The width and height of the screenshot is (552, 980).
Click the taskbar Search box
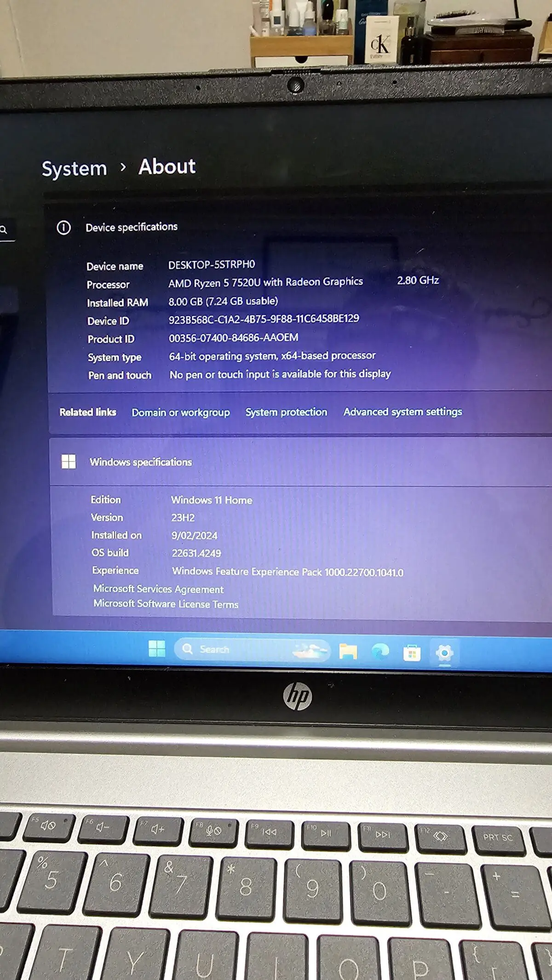tap(252, 650)
